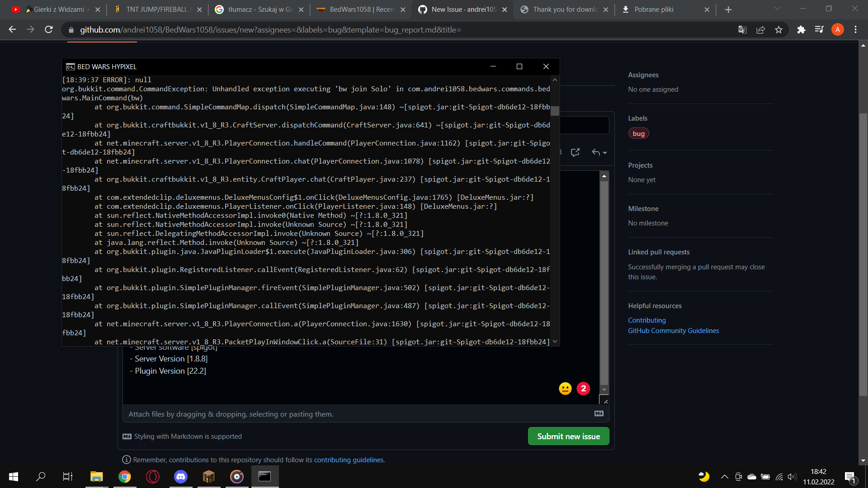Click the Markdown icon in the attach files bar
Viewport: 868px width, 488px height.
coord(599,413)
